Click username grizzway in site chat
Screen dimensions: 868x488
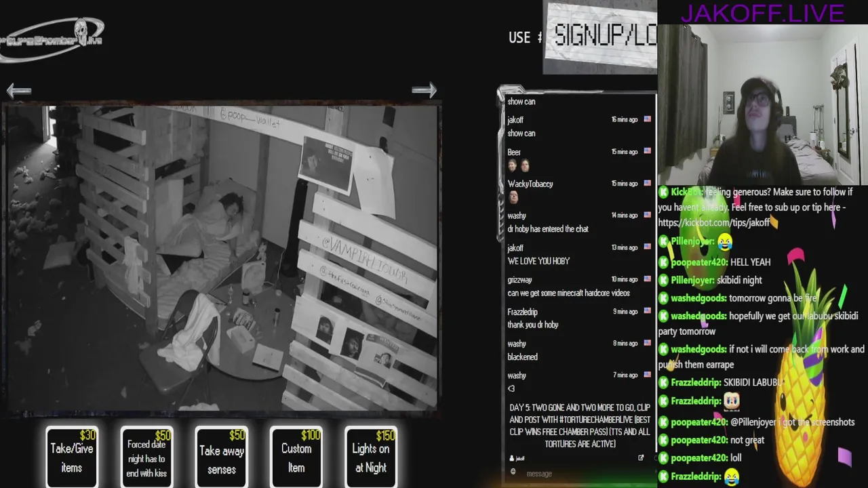(519, 280)
